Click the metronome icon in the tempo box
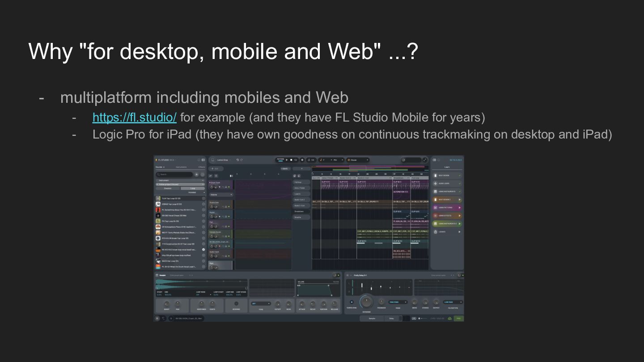Viewport: 644px width, 362px height. coord(308,160)
